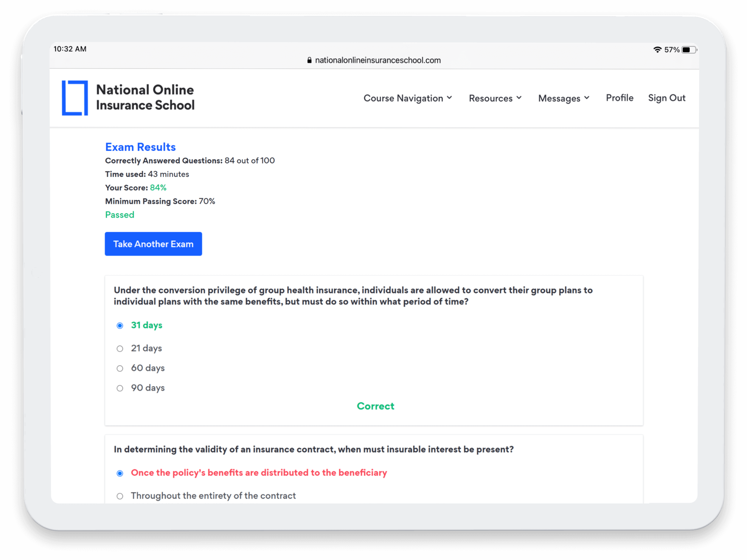Choose the 60 days radio option
The image size is (747, 560).
[x=120, y=368]
